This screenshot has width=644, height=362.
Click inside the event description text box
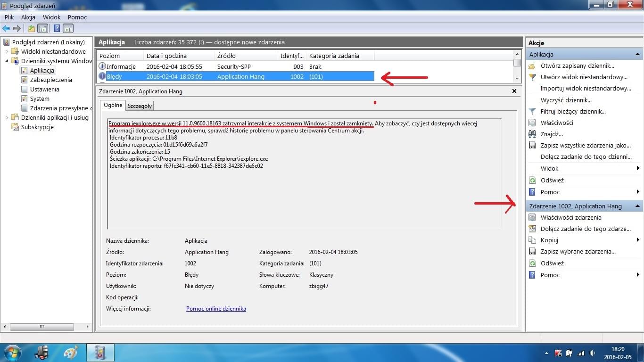(x=304, y=174)
